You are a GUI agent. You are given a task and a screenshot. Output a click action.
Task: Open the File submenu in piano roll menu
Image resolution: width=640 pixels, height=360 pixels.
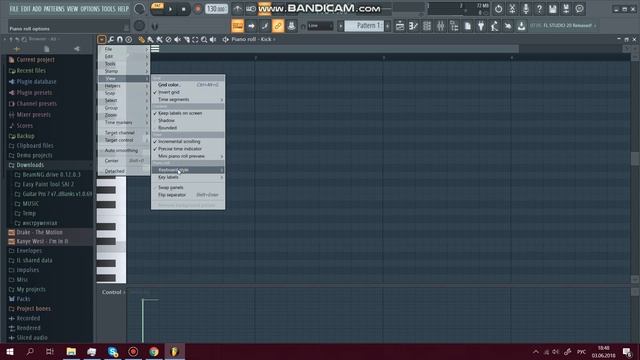pos(124,49)
